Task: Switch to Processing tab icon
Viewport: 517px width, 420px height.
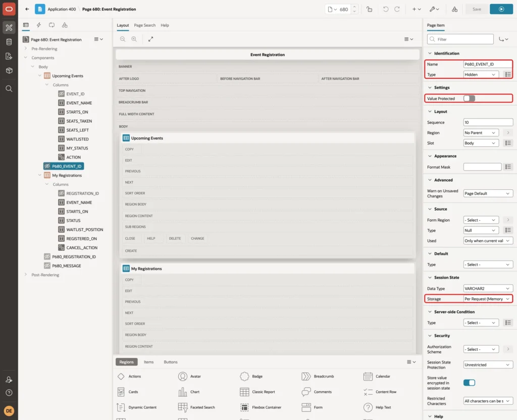Action: click(52, 25)
